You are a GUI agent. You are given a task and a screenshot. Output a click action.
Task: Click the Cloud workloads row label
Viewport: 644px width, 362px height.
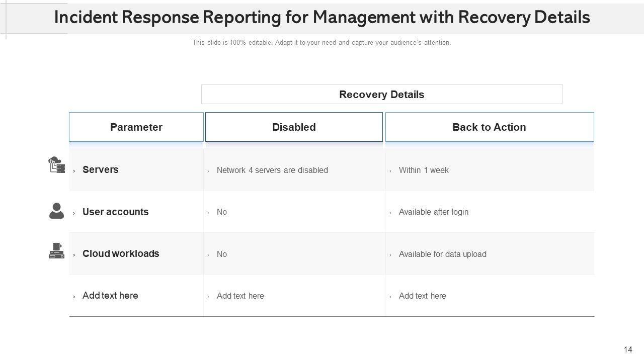(x=121, y=254)
